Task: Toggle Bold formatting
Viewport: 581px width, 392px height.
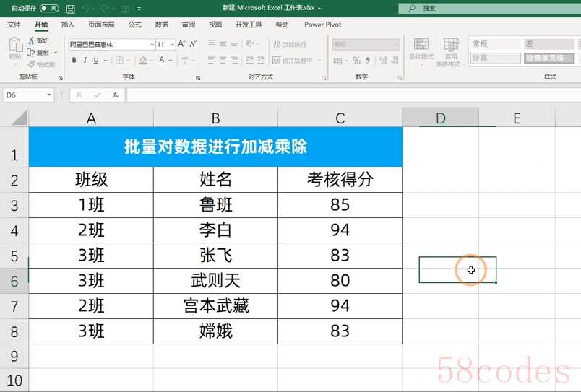Action: tap(74, 61)
